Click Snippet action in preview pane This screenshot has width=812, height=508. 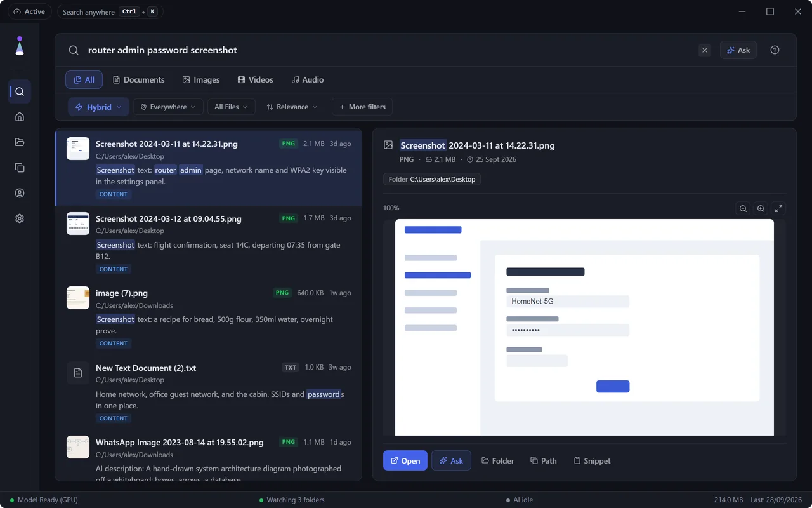click(x=592, y=460)
